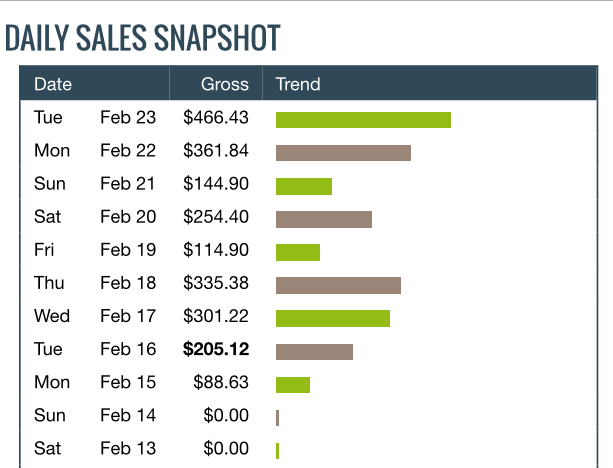Click the brown trend bar for Feb 16
The height and width of the screenshot is (468, 613).
[314, 351]
